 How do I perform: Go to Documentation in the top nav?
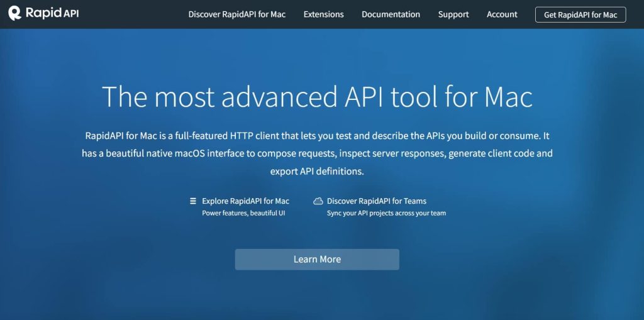pyautogui.click(x=391, y=14)
